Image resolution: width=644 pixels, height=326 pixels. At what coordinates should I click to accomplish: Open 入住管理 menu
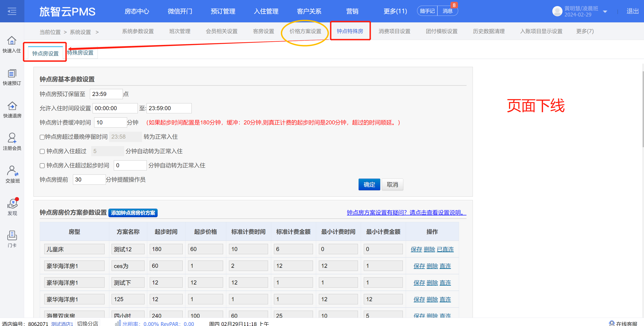point(266,11)
